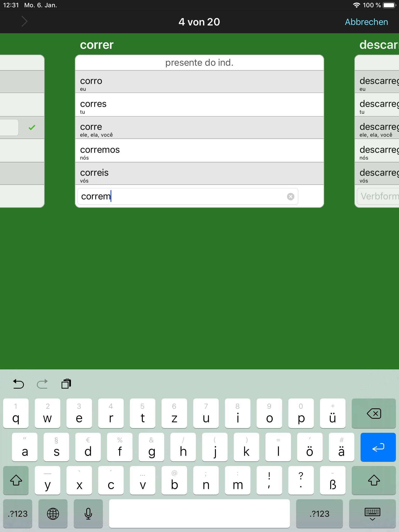
Task: Tap the m key
Action: coord(238,480)
